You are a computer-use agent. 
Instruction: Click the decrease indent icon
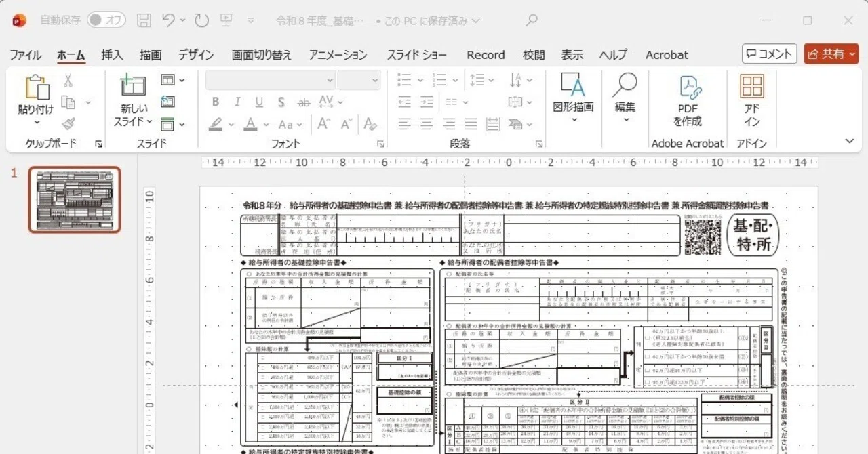(405, 102)
